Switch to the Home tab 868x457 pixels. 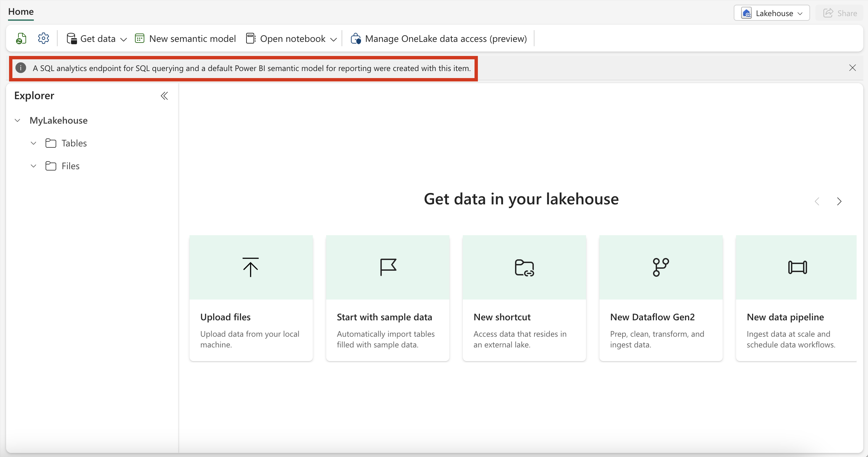point(21,12)
